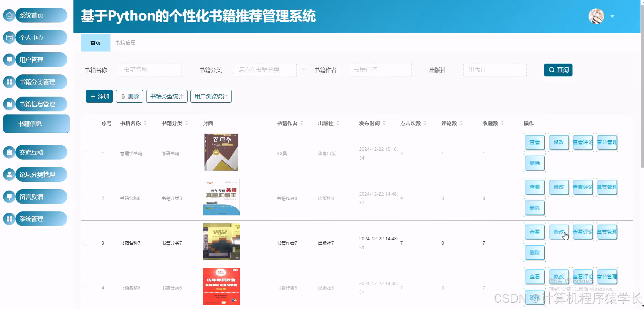Click 查看 for 书籍名称8

[x=535, y=187]
